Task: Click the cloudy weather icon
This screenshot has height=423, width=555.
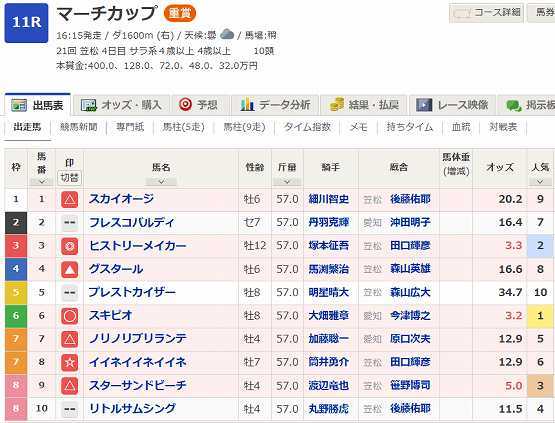Action: point(227,35)
